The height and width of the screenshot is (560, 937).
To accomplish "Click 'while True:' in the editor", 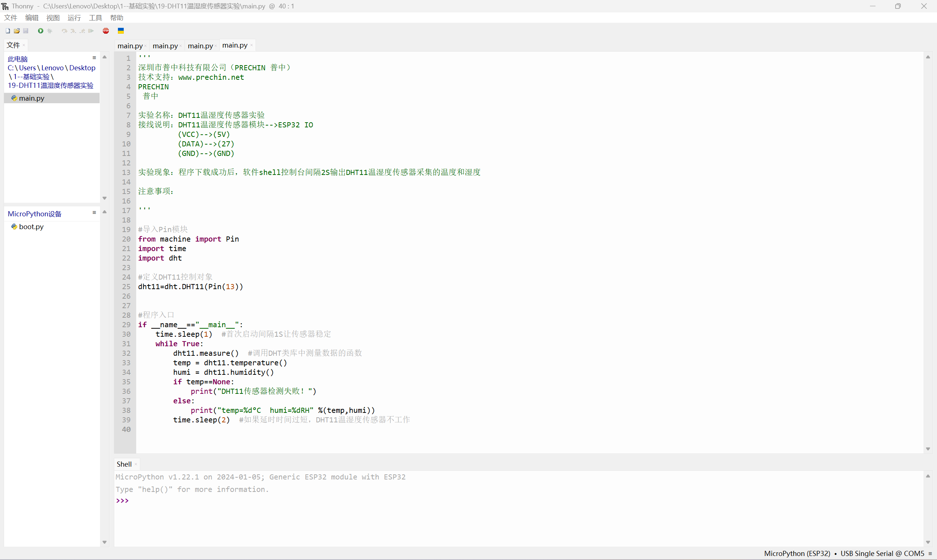I will click(179, 344).
